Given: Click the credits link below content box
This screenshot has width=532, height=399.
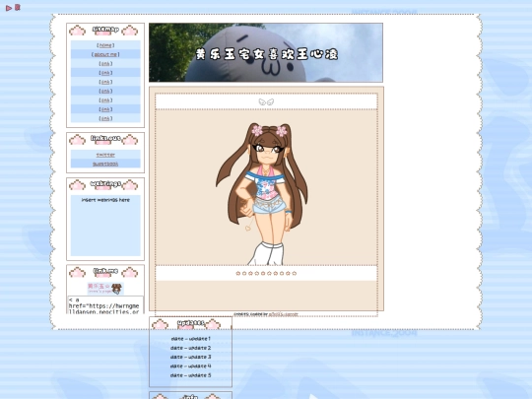Looking at the screenshot, I should (x=284, y=314).
